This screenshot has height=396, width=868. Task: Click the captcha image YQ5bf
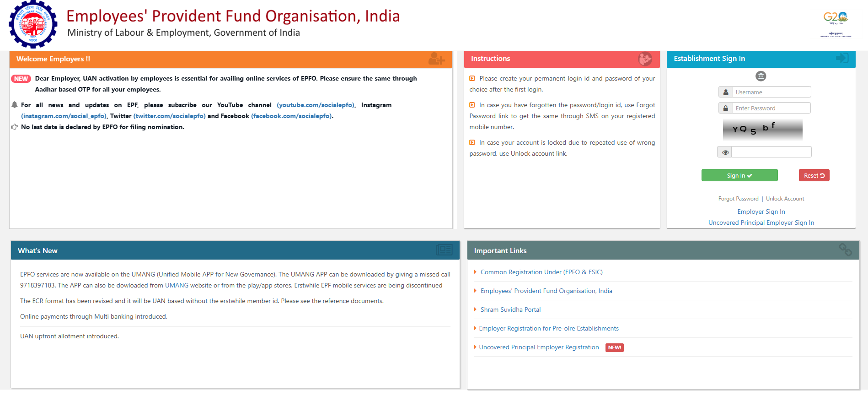click(762, 130)
